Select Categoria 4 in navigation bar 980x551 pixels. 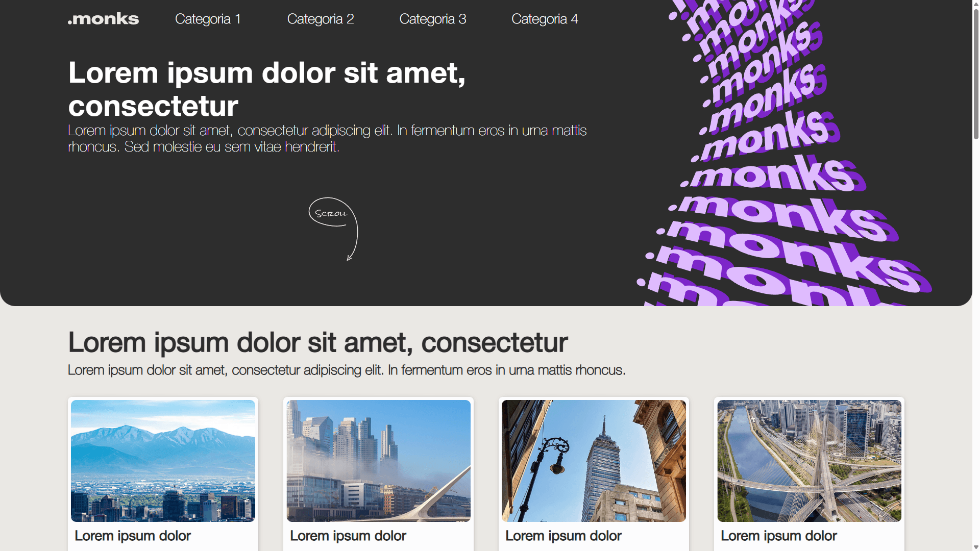[x=545, y=19]
